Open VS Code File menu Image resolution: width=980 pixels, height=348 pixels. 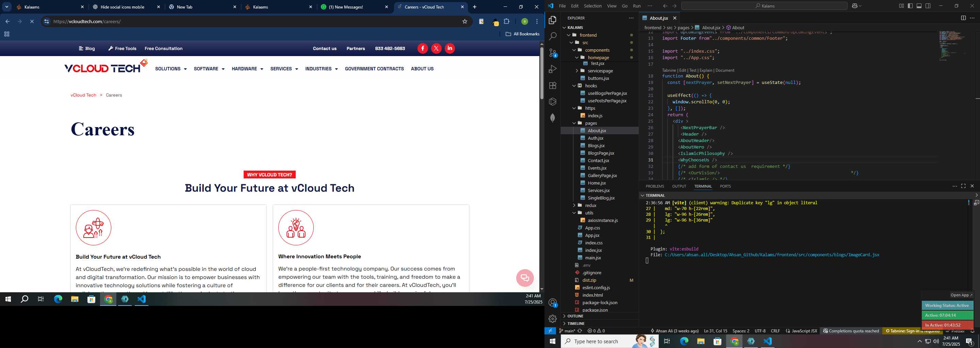point(562,6)
